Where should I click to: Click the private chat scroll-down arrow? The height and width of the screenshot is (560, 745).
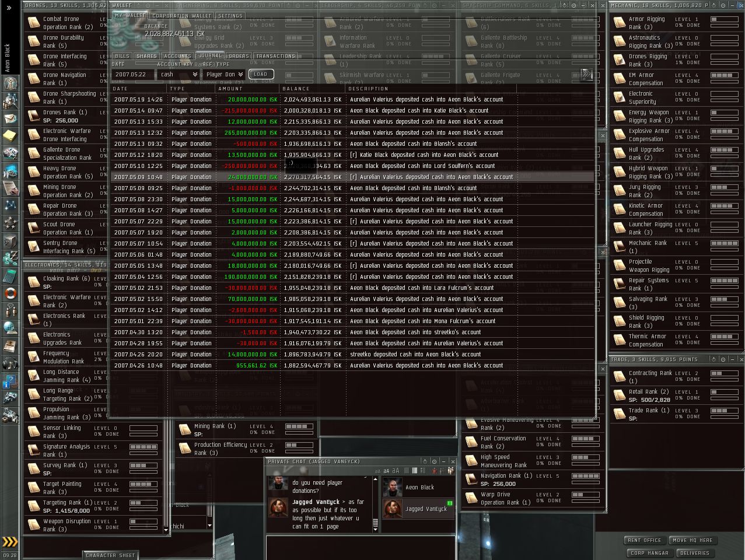(x=375, y=529)
